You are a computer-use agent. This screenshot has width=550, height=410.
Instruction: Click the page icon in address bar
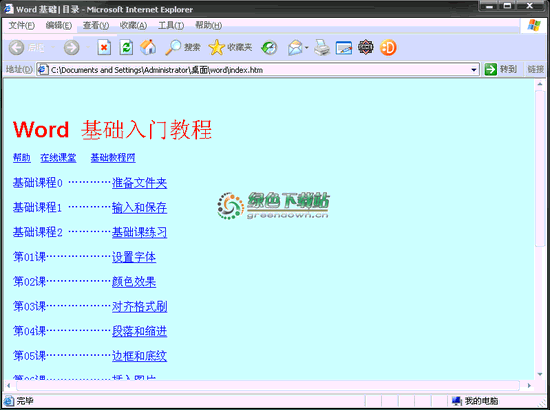tap(42, 69)
